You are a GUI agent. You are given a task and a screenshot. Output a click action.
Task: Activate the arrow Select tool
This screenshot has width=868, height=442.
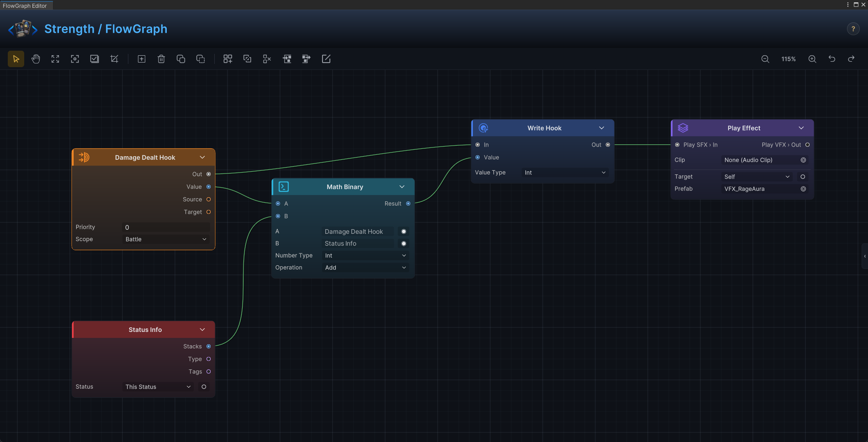[x=16, y=59]
